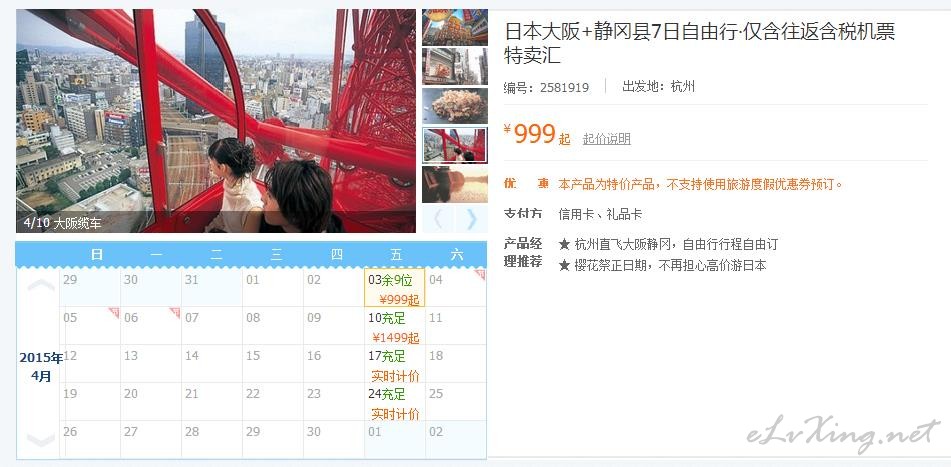Open the 起价说明 price explanation link

pyautogui.click(x=607, y=139)
